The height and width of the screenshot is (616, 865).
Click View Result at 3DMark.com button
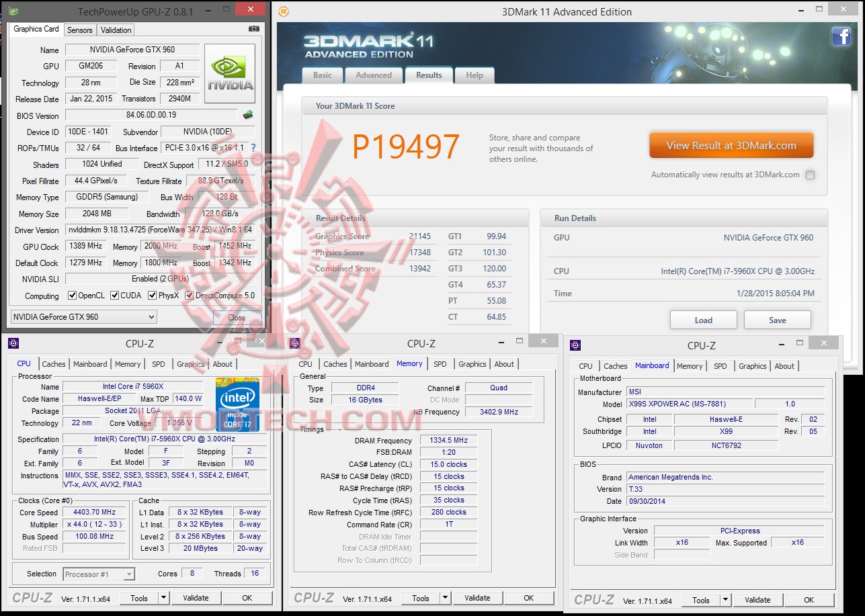(x=731, y=145)
